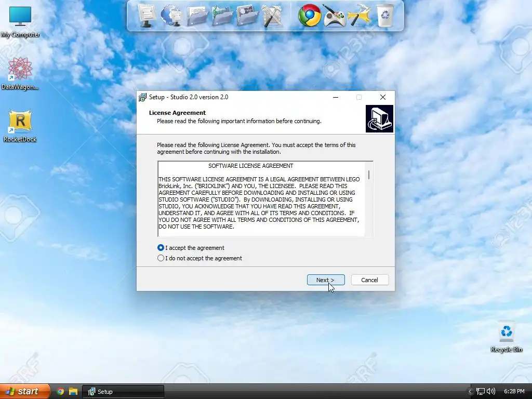Screen dimensions: 532x399
Task: Select My Computer desktop icon
Action: tap(20, 22)
